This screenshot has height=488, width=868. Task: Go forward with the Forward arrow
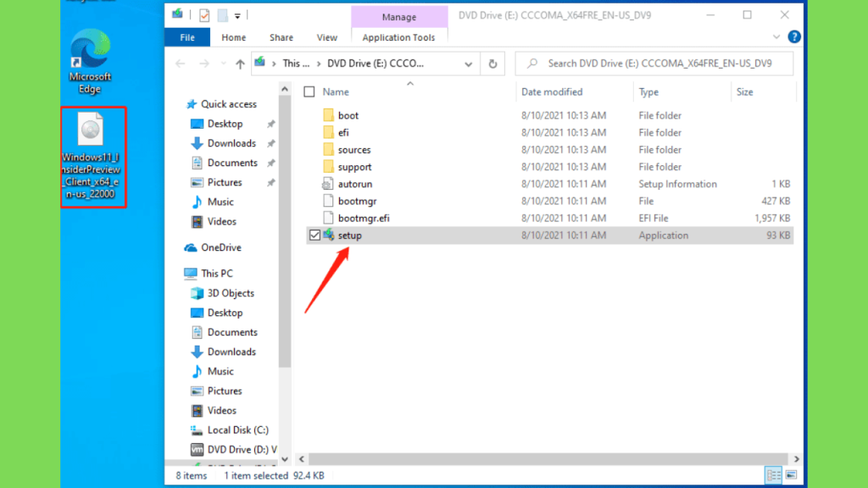pyautogui.click(x=204, y=64)
